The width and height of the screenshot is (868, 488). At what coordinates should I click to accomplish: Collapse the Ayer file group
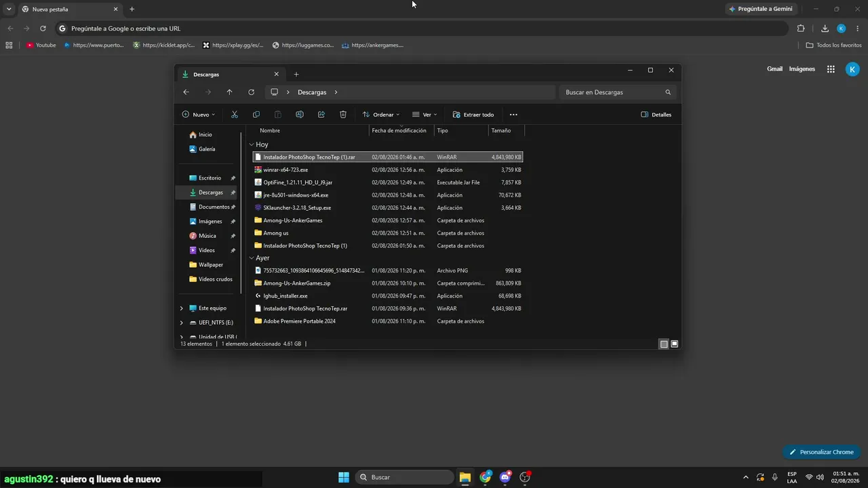[x=252, y=258]
